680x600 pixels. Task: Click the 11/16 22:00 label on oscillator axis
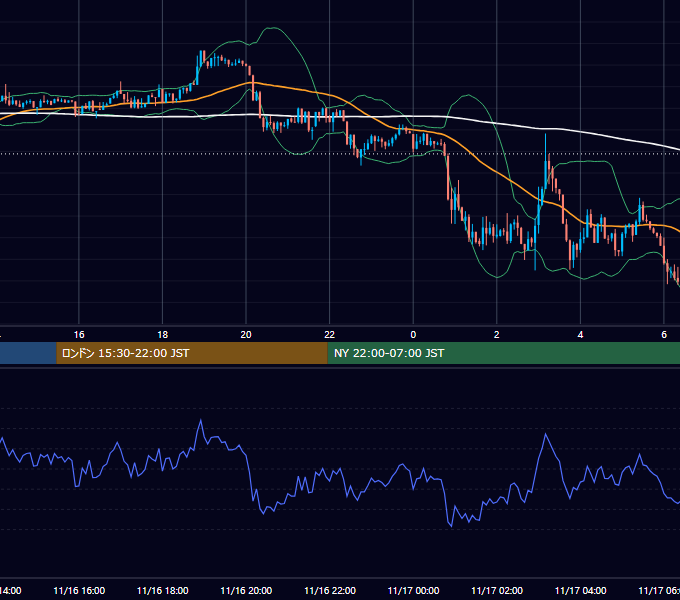pyautogui.click(x=330, y=591)
